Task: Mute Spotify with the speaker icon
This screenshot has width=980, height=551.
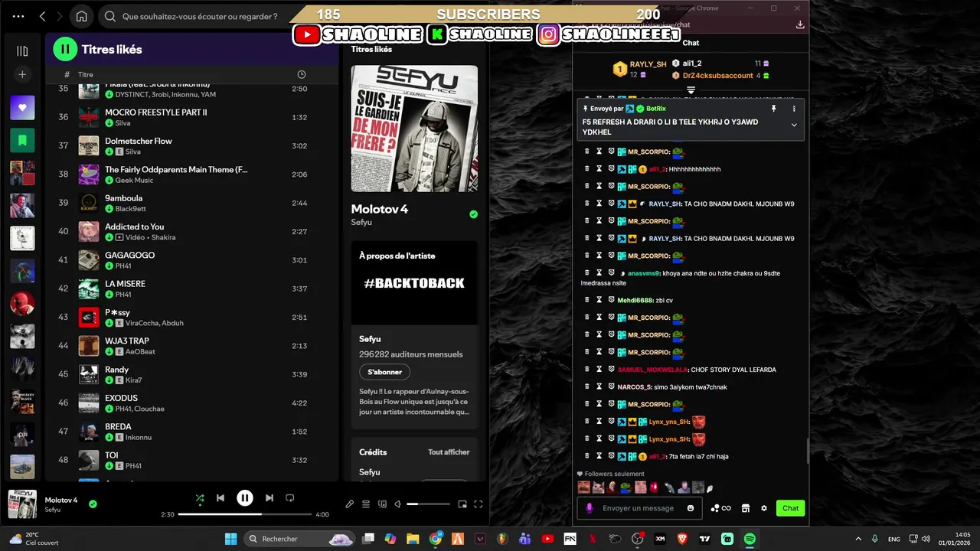Action: (x=397, y=504)
